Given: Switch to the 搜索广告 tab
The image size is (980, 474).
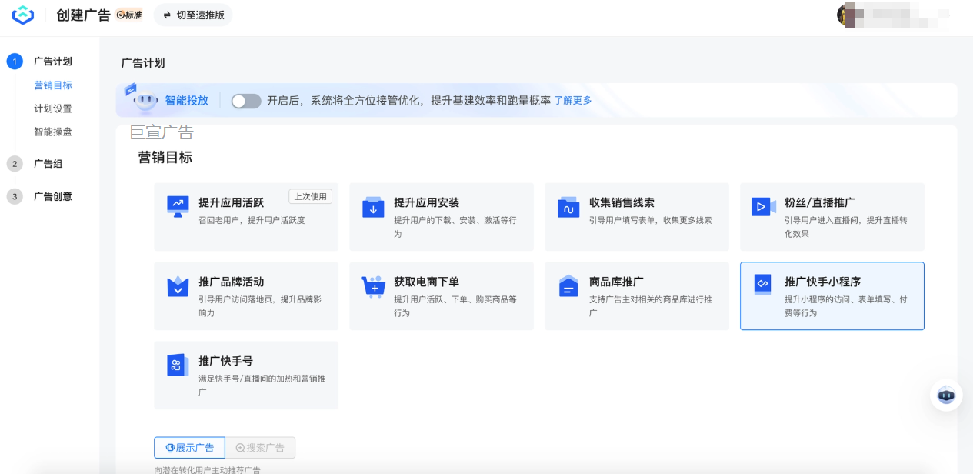Looking at the screenshot, I should [260, 447].
